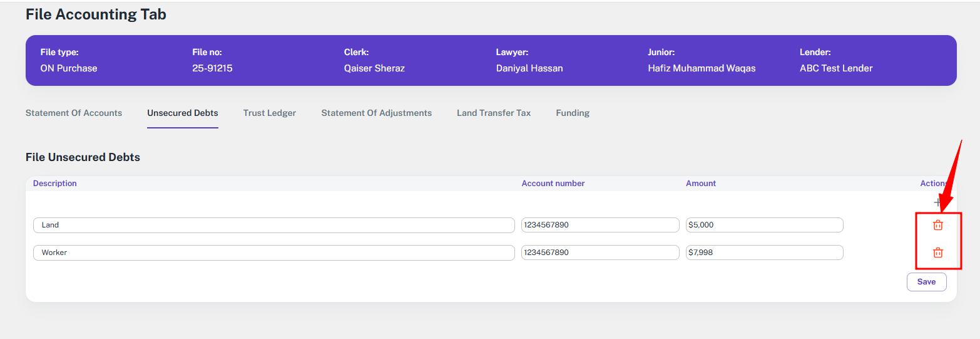
Task: Click the Land description field
Action: (273, 225)
